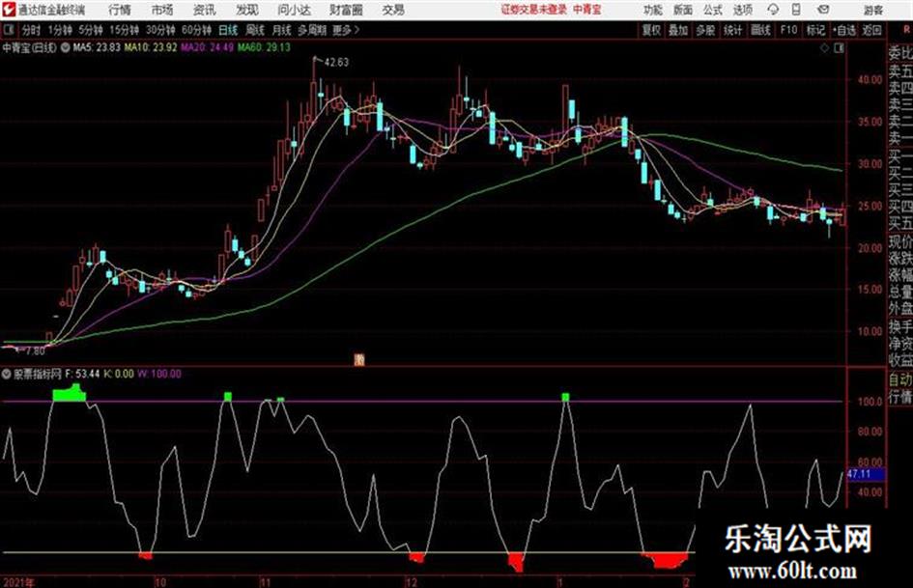The image size is (913, 588).
Task: Click the panel toggle icon left of 分时
Action: [9, 30]
